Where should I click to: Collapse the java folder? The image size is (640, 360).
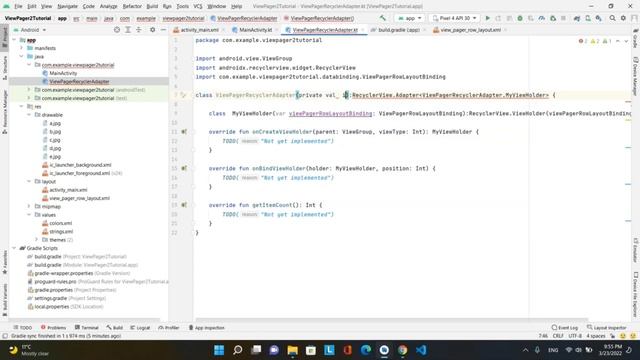(x=22, y=56)
